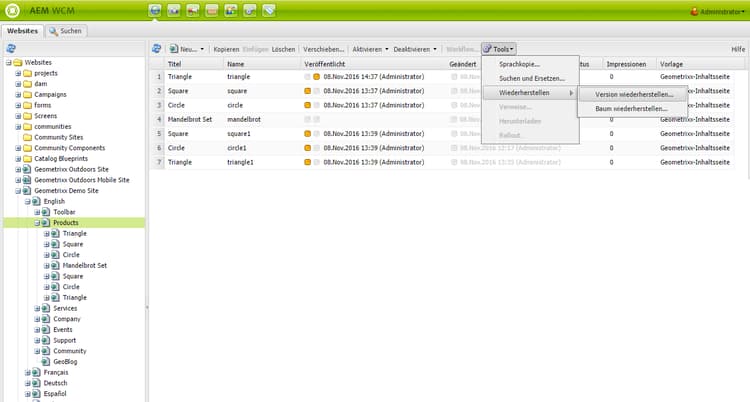The image size is (750, 402).
Task: Choose Suchen und Ersetzen menu entry
Action: (x=530, y=78)
